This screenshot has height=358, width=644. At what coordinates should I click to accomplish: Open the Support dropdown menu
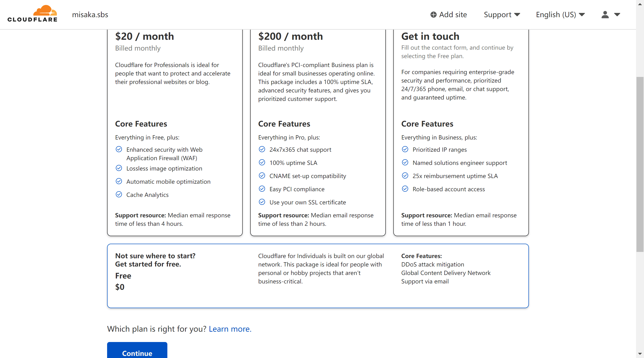pos(502,15)
